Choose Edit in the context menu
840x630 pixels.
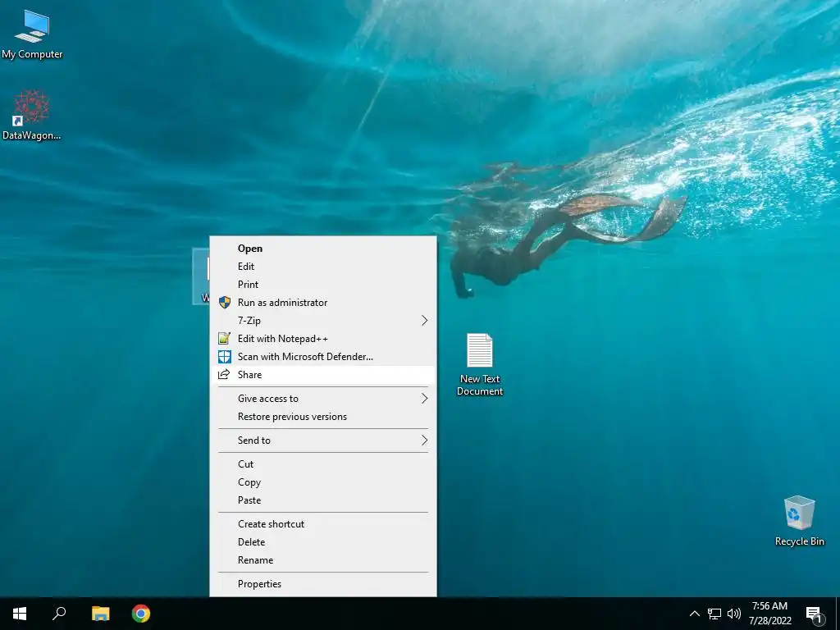pyautogui.click(x=323, y=267)
